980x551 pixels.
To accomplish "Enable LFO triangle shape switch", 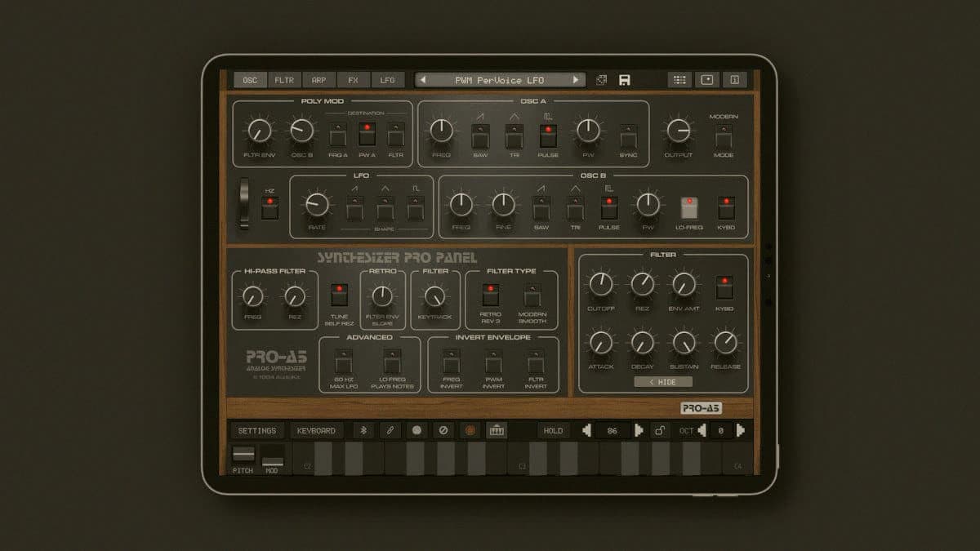I will tap(385, 208).
